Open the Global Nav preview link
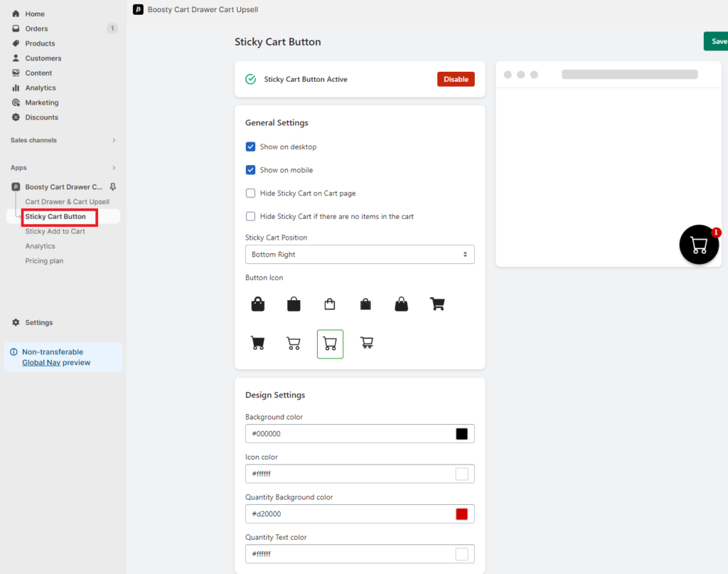Screen dimensions: 728x574 click(x=41, y=362)
